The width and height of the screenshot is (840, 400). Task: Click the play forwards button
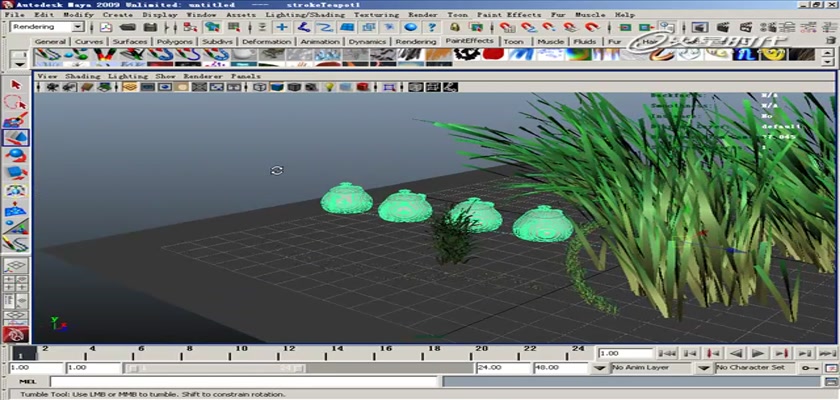[758, 353]
